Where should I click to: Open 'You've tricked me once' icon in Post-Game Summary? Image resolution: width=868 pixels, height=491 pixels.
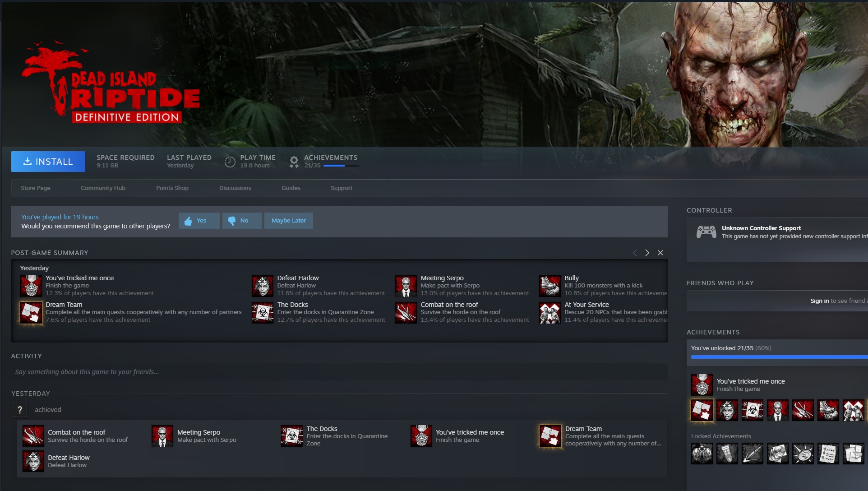(x=31, y=286)
